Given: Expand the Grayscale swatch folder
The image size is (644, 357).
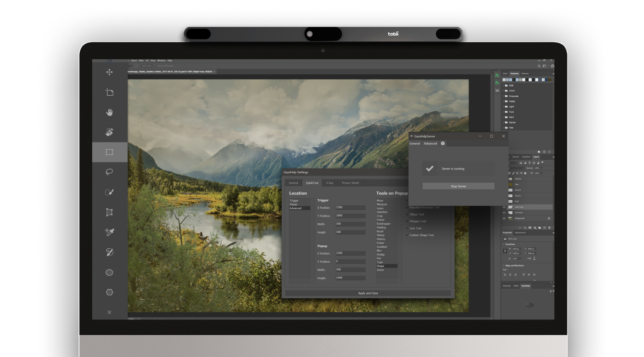Looking at the screenshot, I should click(503, 96).
